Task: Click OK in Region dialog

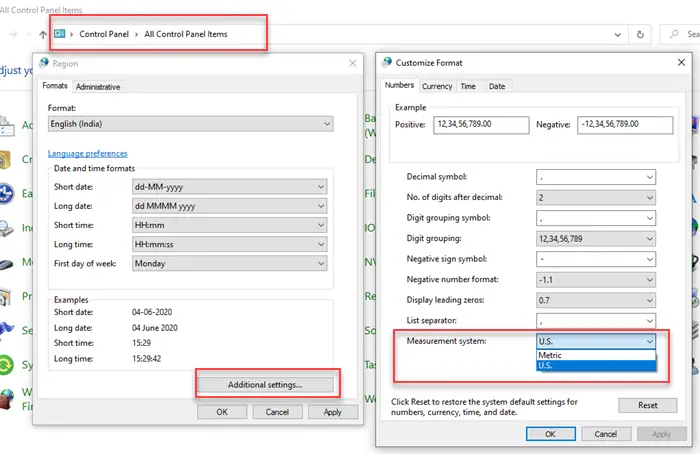Action: (x=222, y=412)
